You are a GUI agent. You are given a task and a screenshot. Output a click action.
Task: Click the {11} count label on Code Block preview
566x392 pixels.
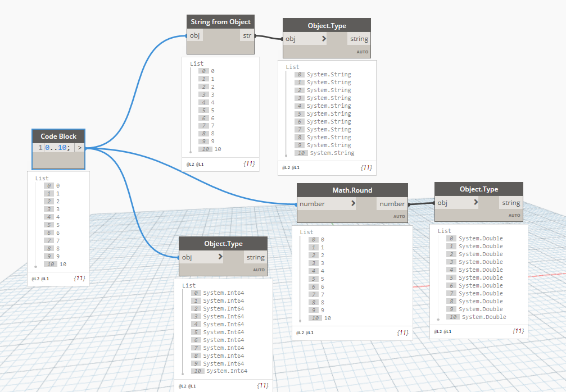(x=80, y=277)
